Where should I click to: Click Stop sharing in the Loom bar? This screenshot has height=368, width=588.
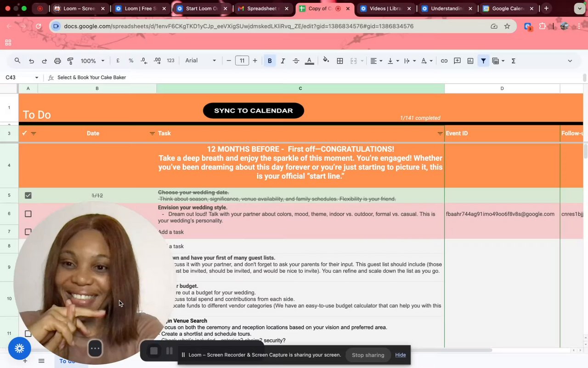coord(368,355)
